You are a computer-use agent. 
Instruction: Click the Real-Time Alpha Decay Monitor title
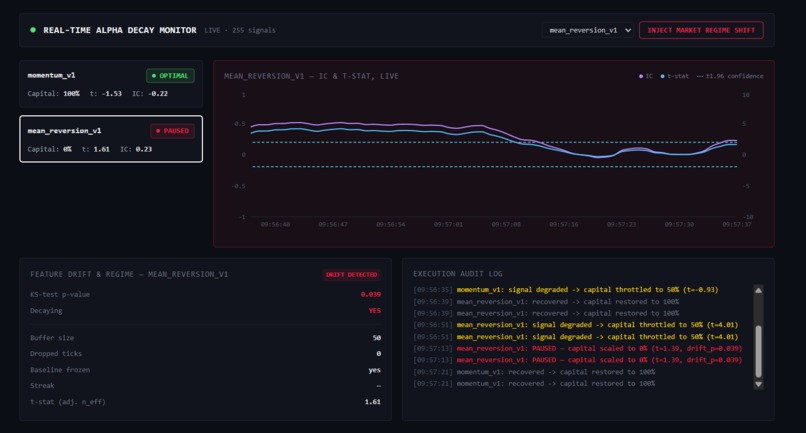120,30
